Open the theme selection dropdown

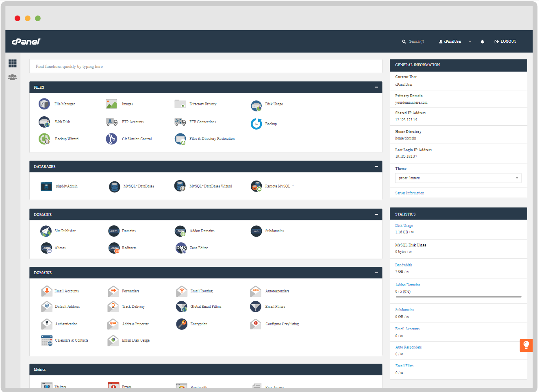coord(458,178)
